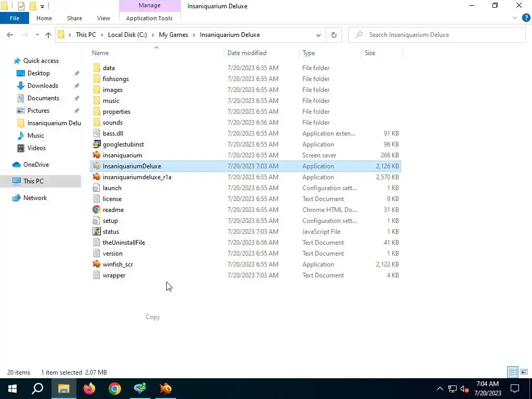Click the launch configuration settings icon
The height and width of the screenshot is (399, 532).
tap(97, 188)
